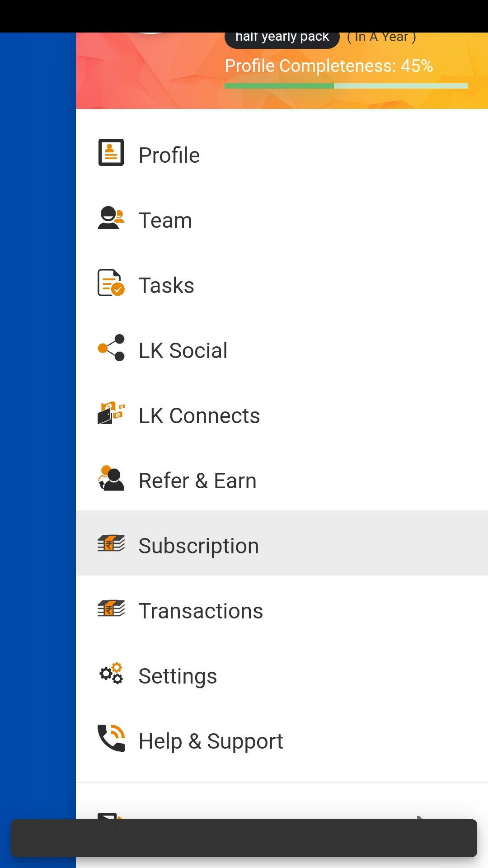Click the Help & Support phone icon
Screen dimensions: 488x868
click(111, 739)
